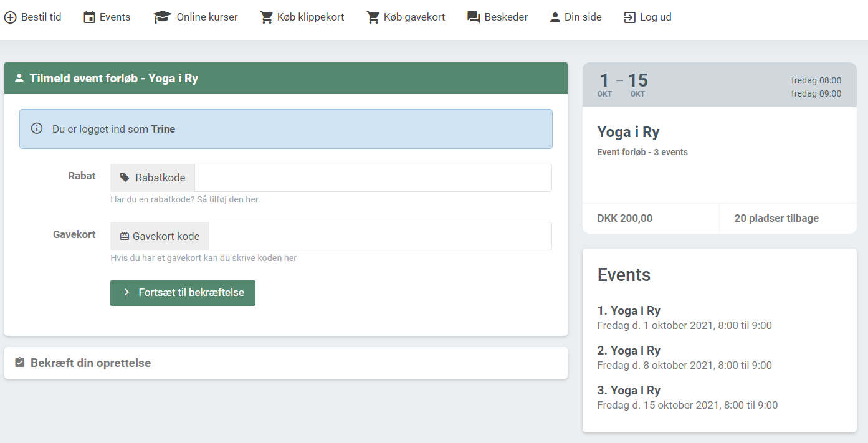Focus the Gavekort kode input field
The height and width of the screenshot is (443, 868).
[379, 236]
